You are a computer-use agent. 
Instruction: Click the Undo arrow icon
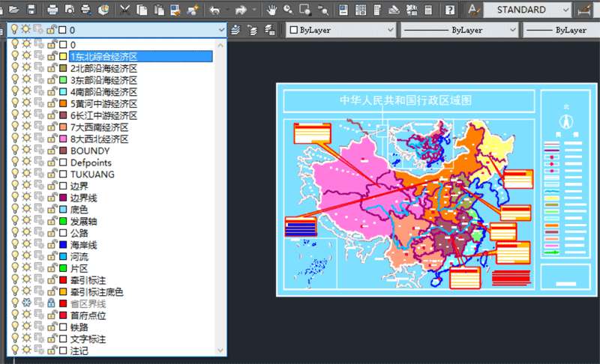[x=215, y=10]
